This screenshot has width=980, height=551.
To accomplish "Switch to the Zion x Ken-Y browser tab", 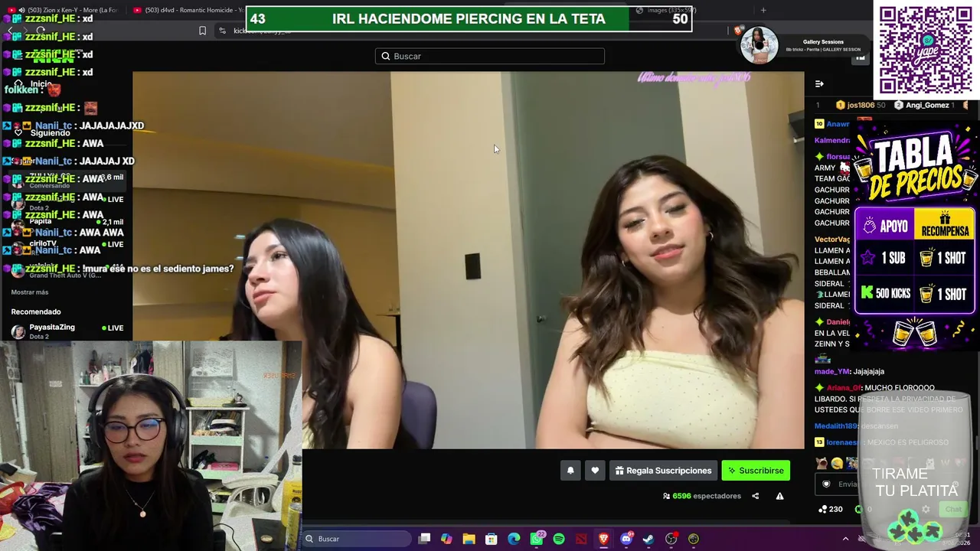I will point(67,10).
